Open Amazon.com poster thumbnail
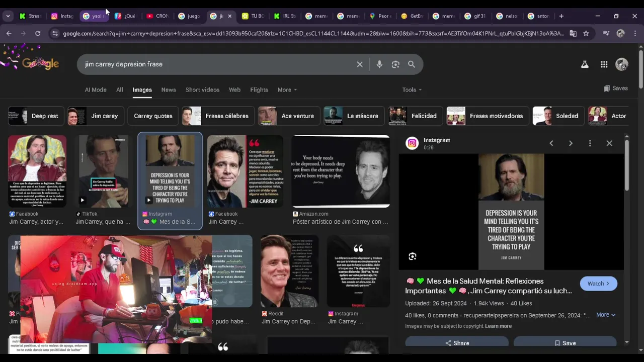This screenshot has height=362, width=644. tap(341, 171)
